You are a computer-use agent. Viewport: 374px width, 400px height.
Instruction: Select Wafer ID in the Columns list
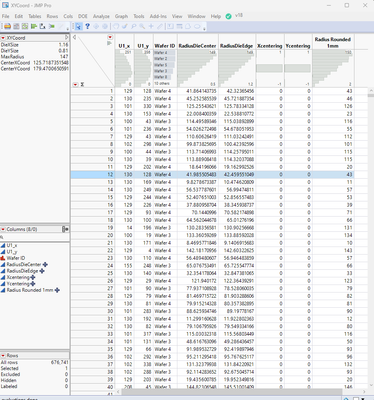coord(16,258)
